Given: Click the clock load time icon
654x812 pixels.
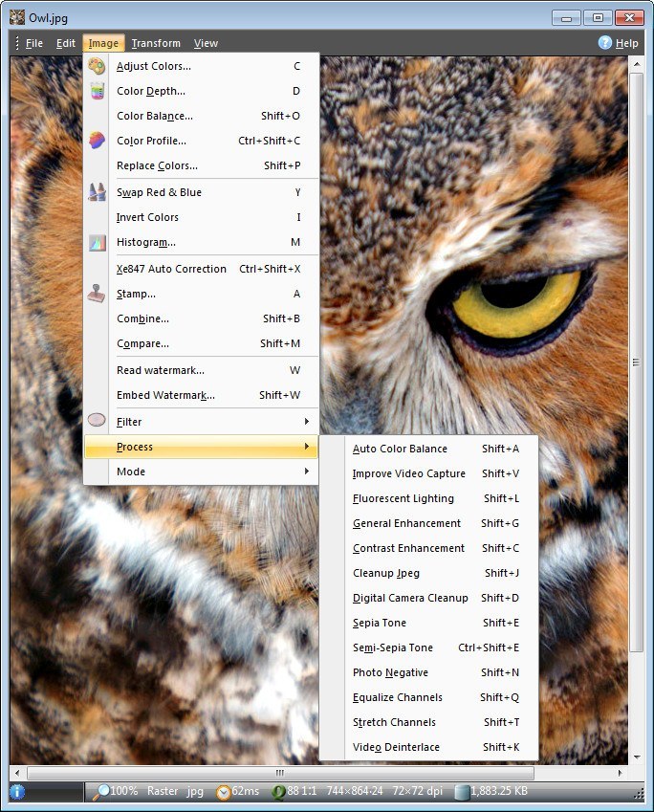Looking at the screenshot, I should coord(224,793).
